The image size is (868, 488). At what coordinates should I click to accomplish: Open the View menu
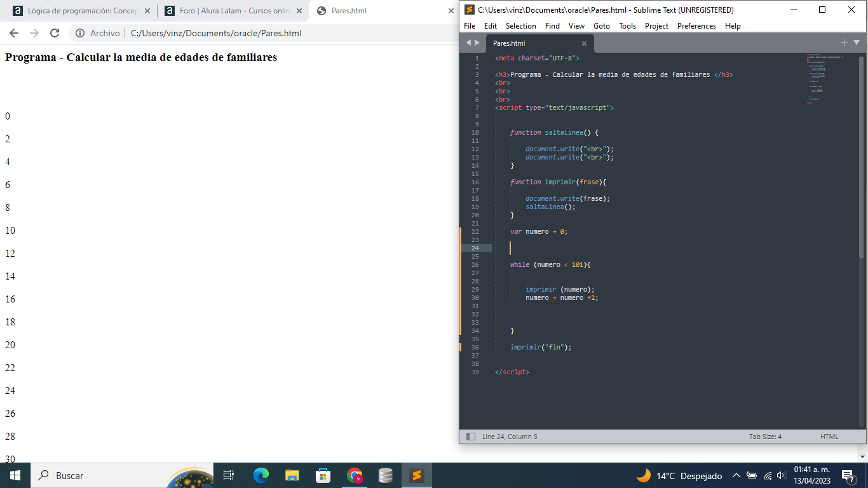coord(577,26)
